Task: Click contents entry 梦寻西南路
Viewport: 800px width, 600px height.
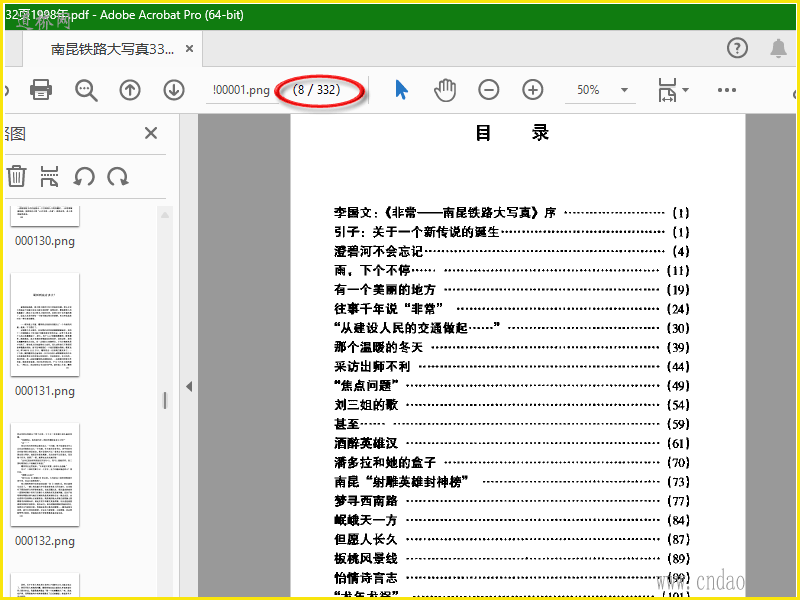Action: [366, 501]
